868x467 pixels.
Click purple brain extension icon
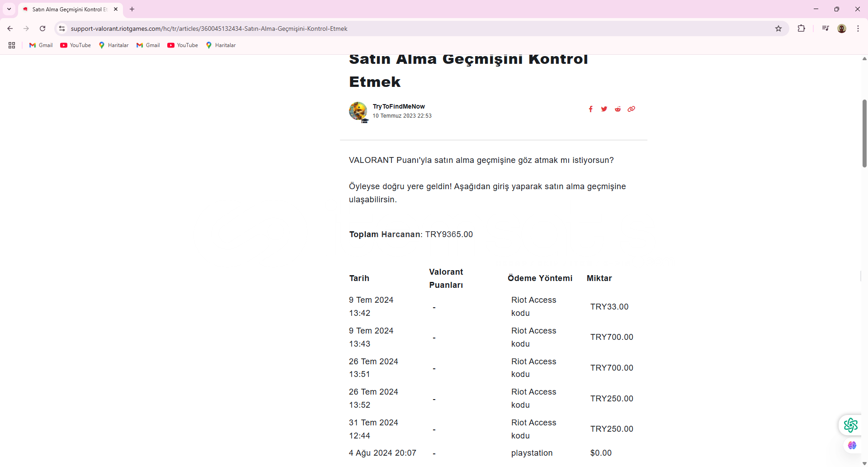tap(852, 446)
